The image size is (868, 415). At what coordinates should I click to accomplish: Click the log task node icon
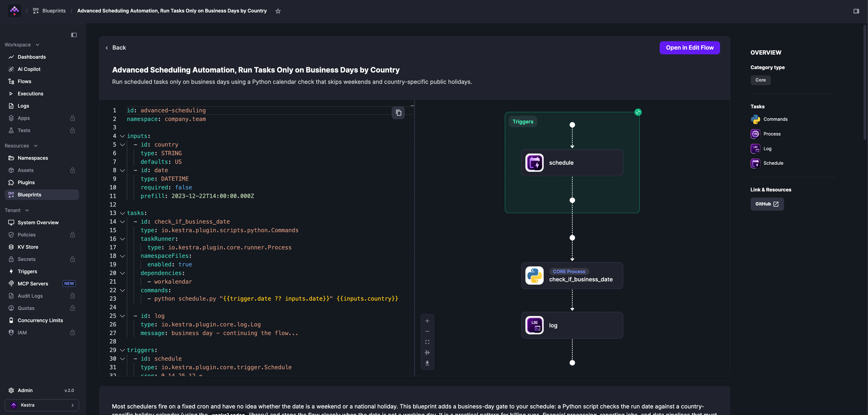534,325
